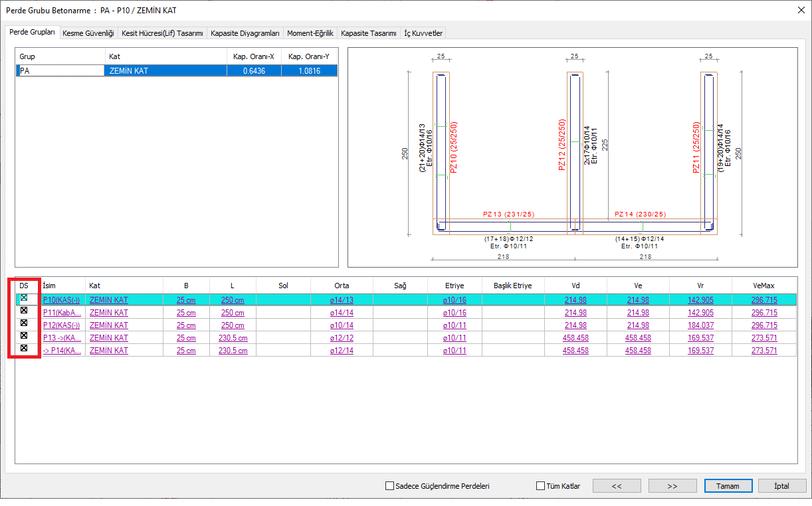The width and height of the screenshot is (812, 506).
Task: Open -> P14(KA... name link
Action: pos(62,351)
